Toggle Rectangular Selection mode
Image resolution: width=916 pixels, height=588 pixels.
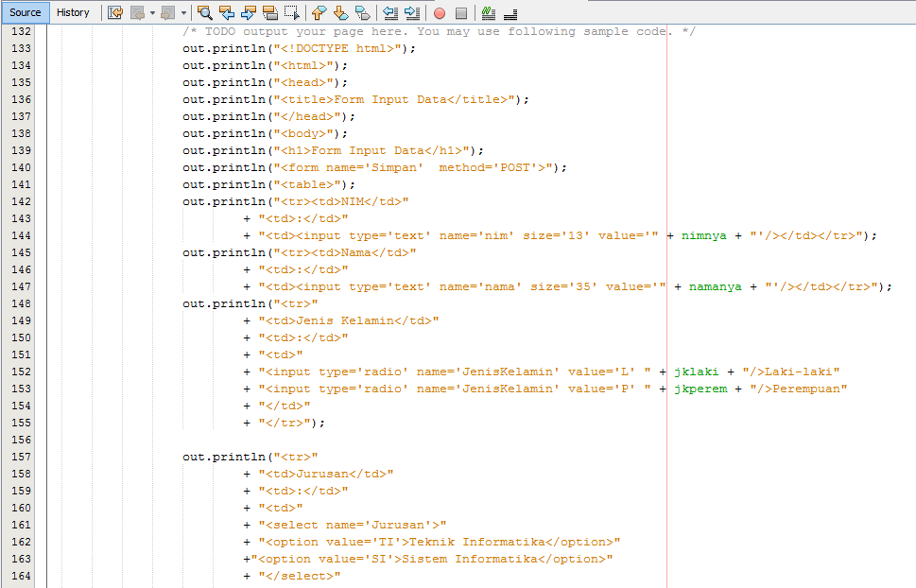291,13
